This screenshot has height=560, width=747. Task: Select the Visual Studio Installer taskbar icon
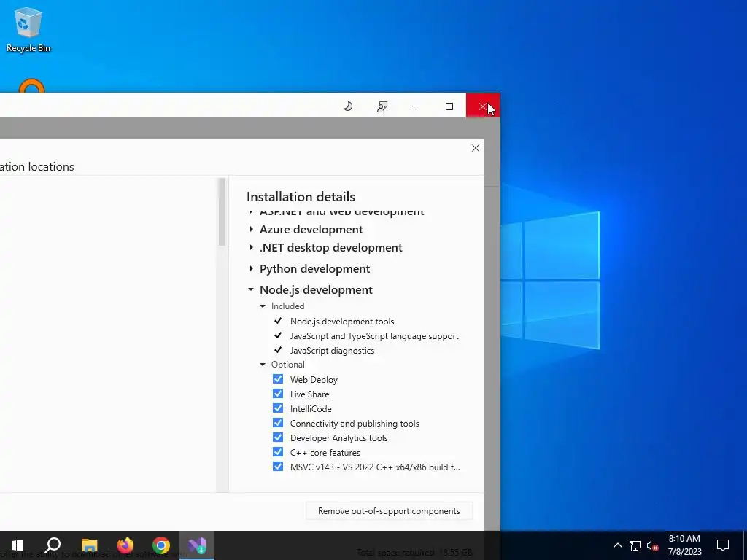pos(197,545)
